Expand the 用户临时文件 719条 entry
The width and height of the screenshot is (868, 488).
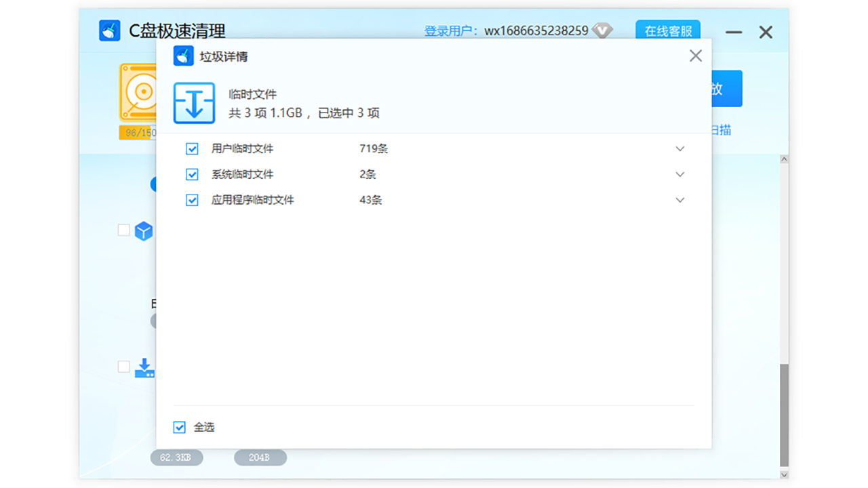[x=679, y=148]
